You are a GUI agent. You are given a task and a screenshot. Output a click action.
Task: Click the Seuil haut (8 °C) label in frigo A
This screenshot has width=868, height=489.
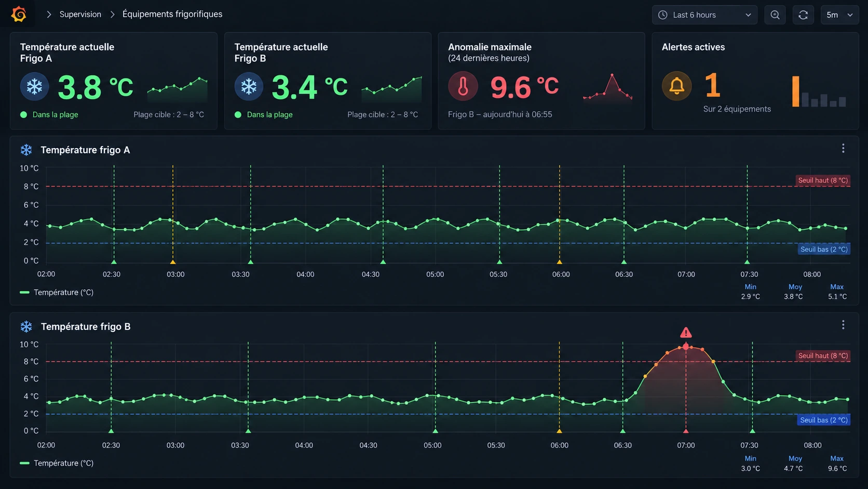click(x=823, y=180)
